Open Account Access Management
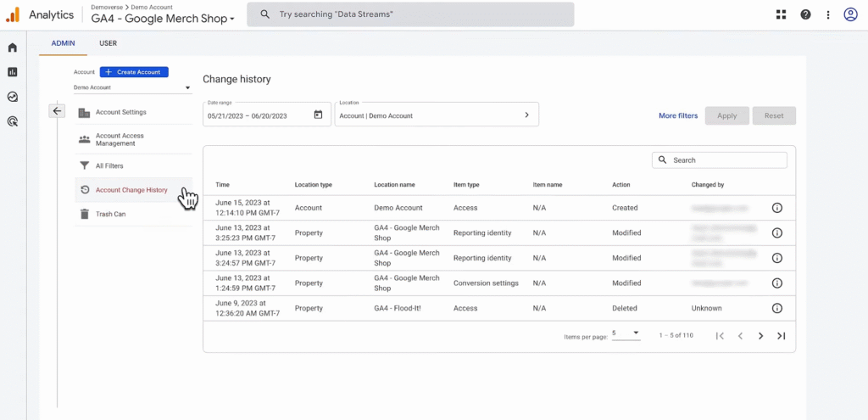 pos(133,139)
